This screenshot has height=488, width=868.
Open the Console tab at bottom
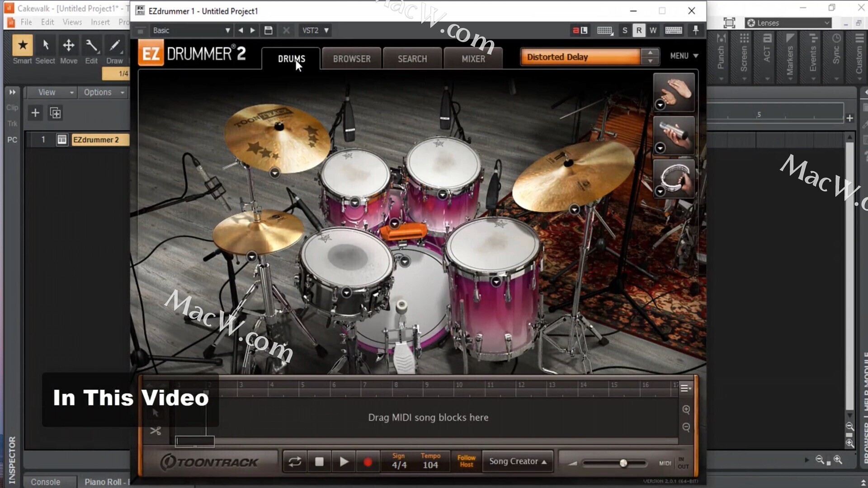click(x=46, y=482)
